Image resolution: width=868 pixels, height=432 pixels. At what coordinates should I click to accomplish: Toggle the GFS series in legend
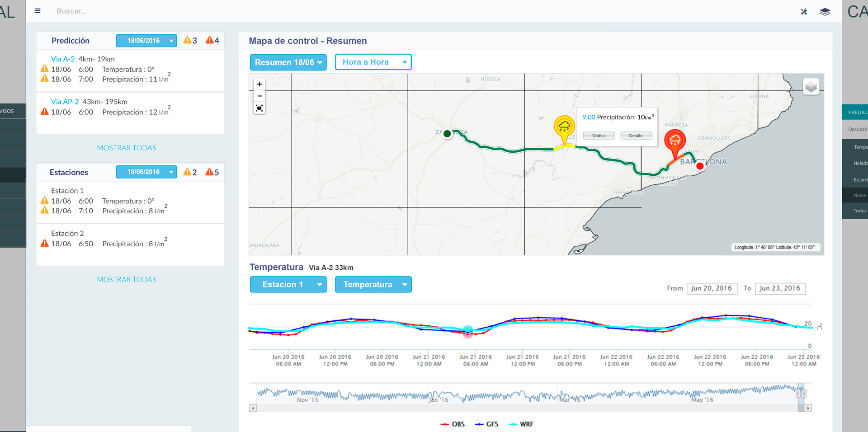[487, 424]
